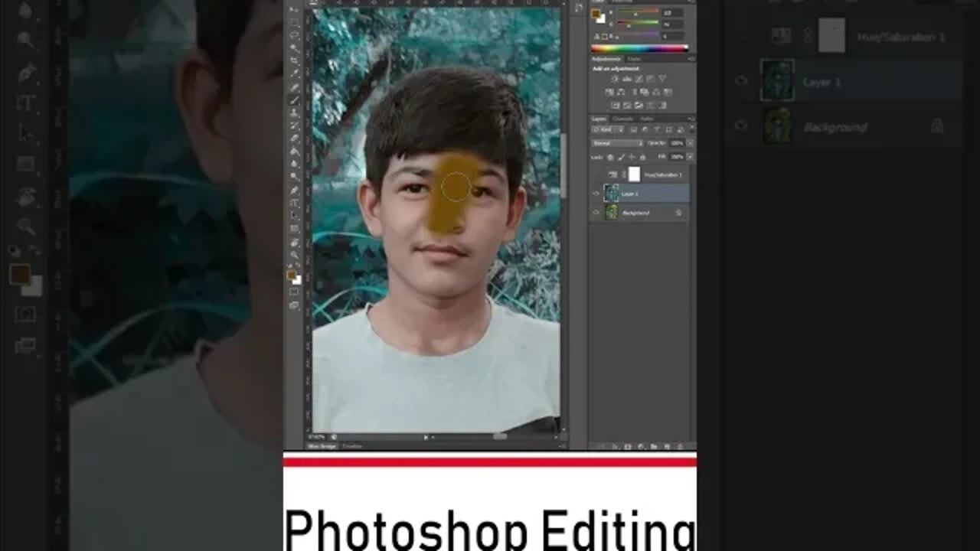The width and height of the screenshot is (980, 551).
Task: Select the Dodge tool
Action: [294, 177]
